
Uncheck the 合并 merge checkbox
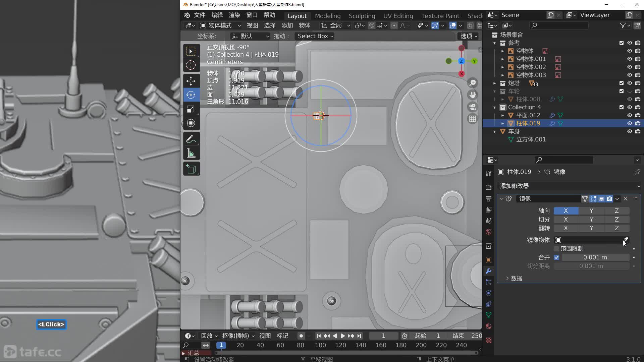(x=556, y=257)
